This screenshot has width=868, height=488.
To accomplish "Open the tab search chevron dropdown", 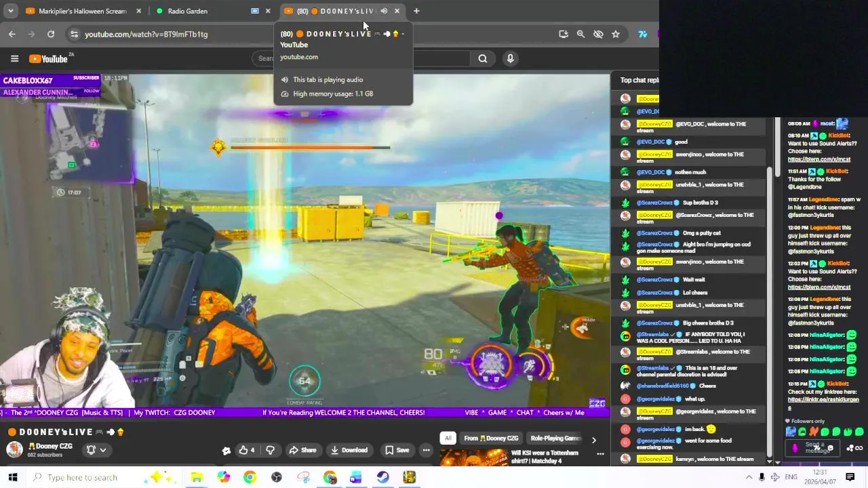I will [11, 11].
